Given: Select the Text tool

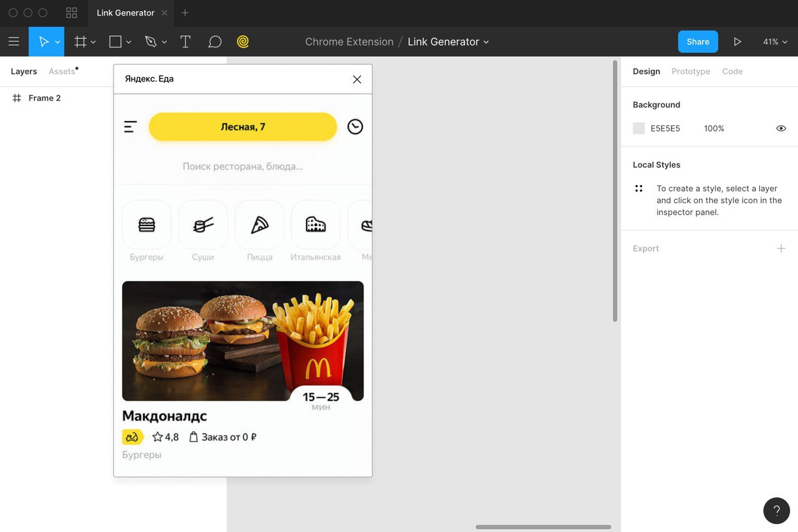Looking at the screenshot, I should point(185,42).
